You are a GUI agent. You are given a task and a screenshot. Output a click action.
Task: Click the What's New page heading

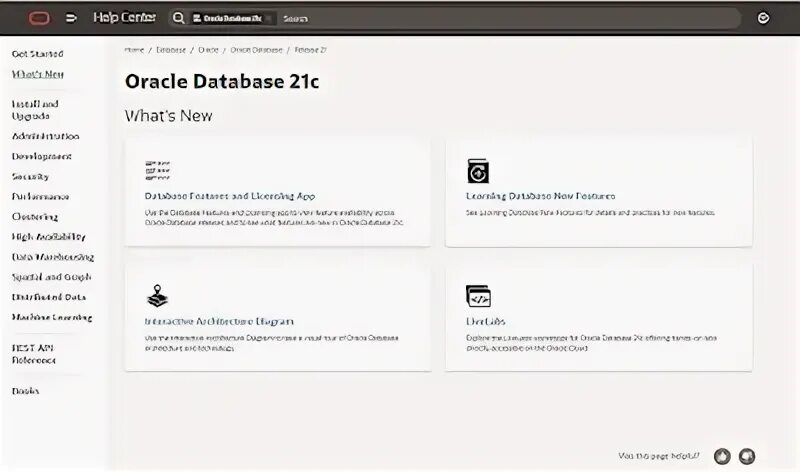[168, 116]
